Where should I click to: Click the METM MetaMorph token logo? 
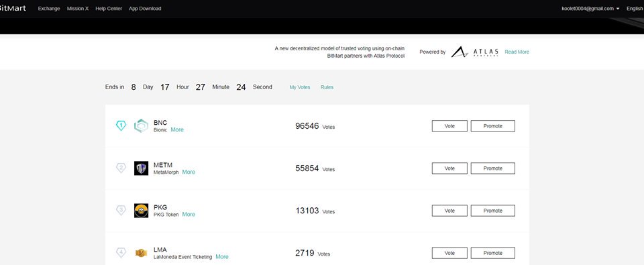[x=141, y=168]
